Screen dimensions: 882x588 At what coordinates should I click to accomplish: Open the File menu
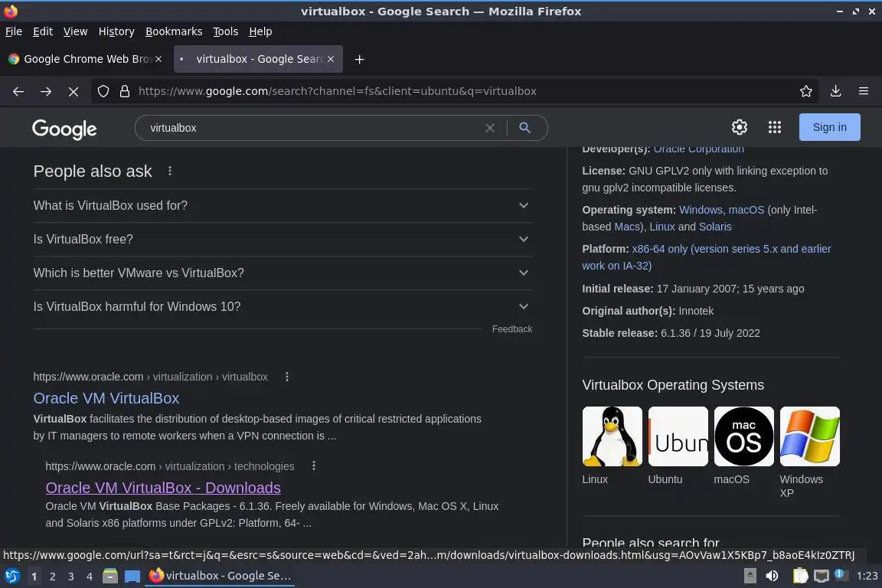pyautogui.click(x=14, y=31)
